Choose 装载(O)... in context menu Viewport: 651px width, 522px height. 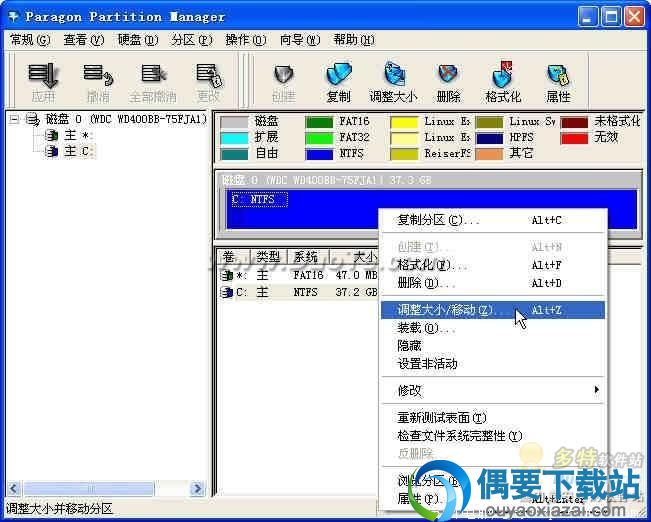(493, 328)
